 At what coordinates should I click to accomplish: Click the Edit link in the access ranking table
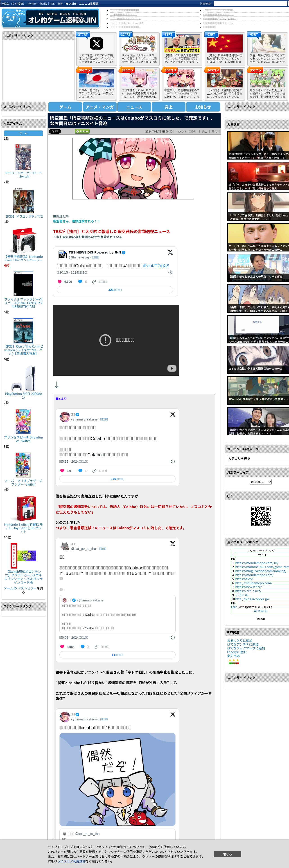[234, 607]
